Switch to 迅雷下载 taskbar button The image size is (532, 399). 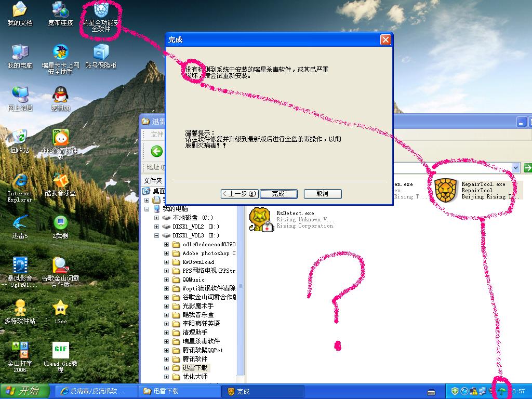click(x=179, y=391)
